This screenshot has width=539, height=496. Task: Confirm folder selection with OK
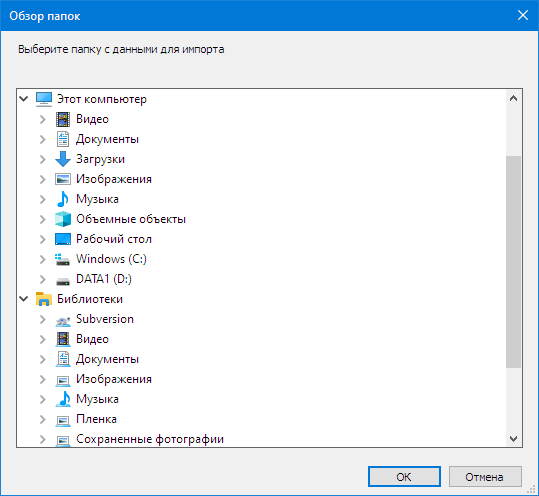tap(404, 476)
